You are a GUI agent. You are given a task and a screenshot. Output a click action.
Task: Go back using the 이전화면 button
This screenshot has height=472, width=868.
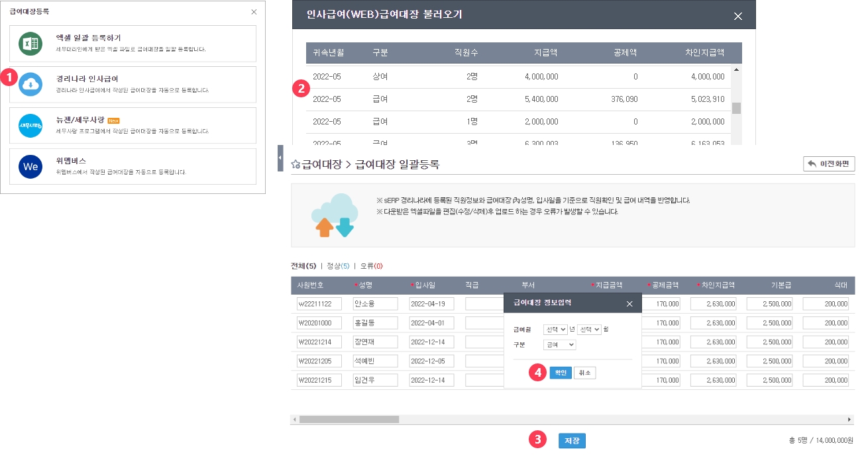click(828, 164)
